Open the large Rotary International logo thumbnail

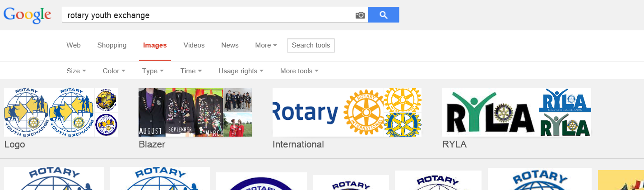pos(328,112)
